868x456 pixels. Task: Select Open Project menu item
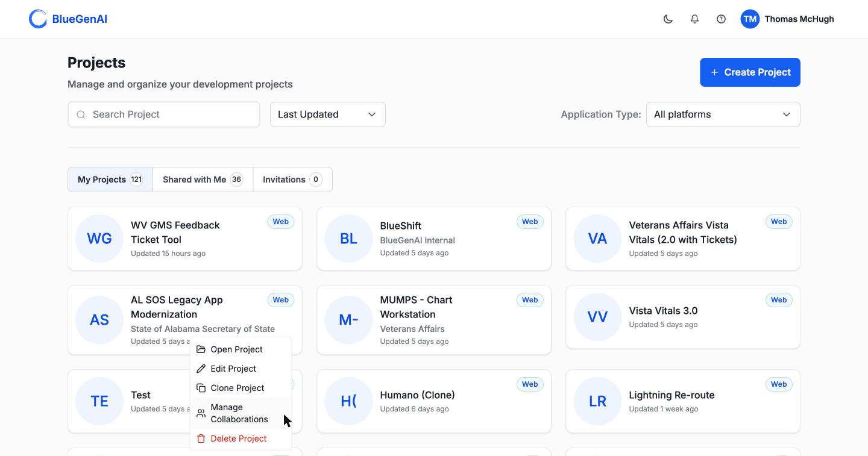tap(241, 349)
